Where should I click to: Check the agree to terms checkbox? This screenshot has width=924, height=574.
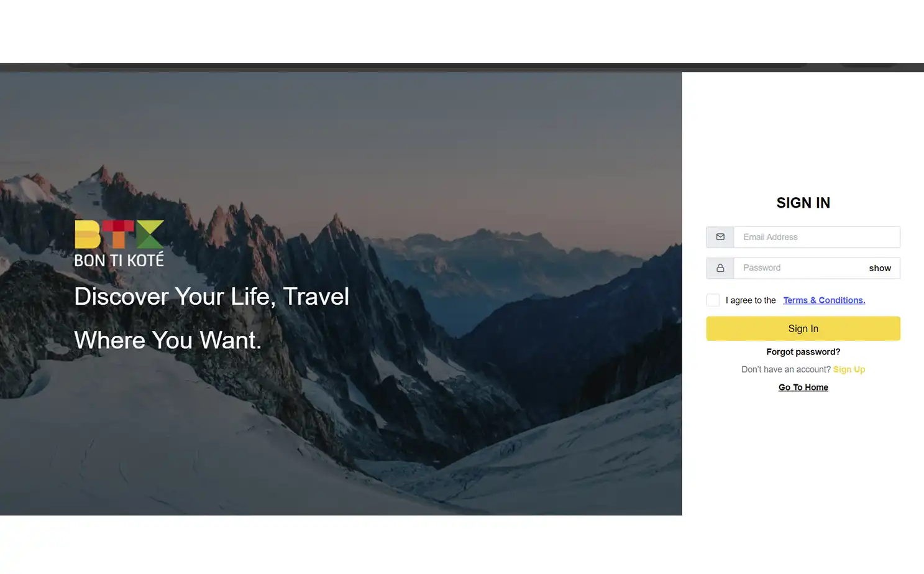pyautogui.click(x=713, y=300)
